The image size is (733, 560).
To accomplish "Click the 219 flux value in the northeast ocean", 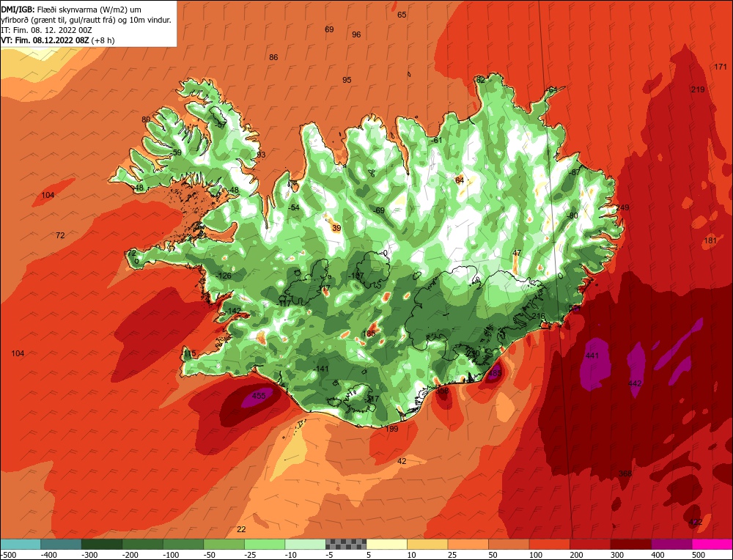I will [x=698, y=89].
